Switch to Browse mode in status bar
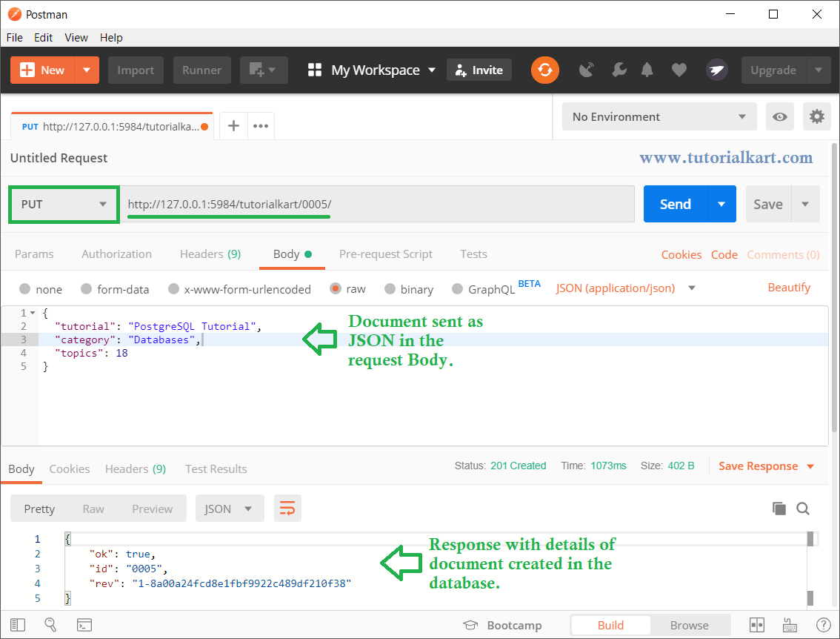 point(690,625)
